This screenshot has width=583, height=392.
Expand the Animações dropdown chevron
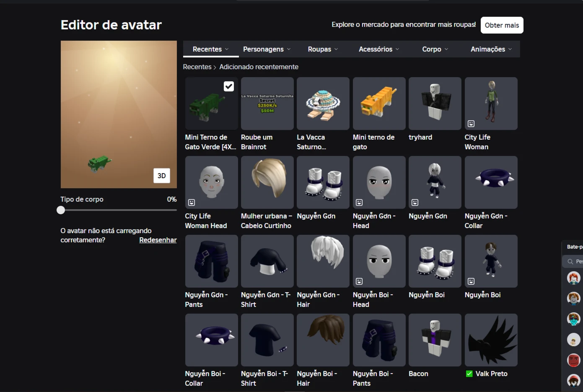[510, 49]
